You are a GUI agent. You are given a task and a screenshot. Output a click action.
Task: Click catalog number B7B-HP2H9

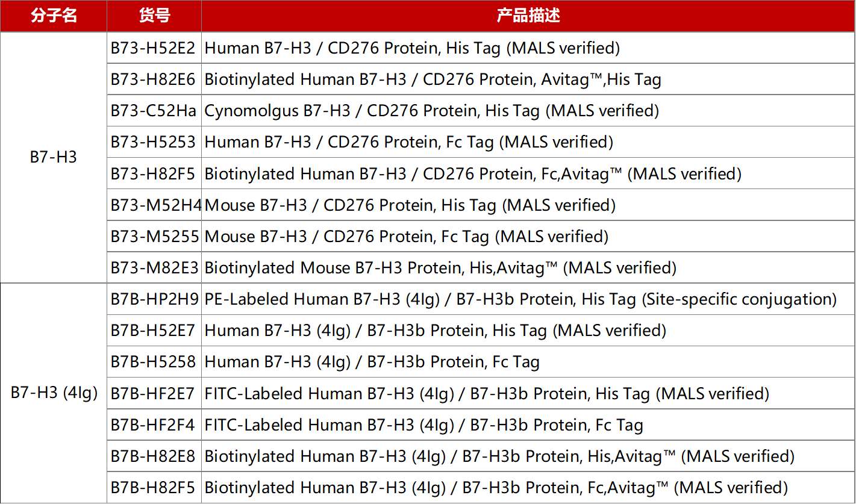pyautogui.click(x=154, y=299)
